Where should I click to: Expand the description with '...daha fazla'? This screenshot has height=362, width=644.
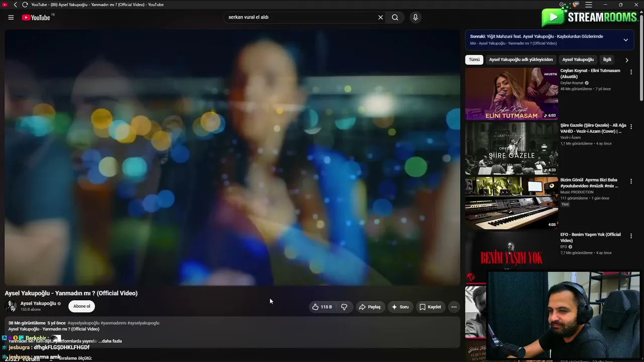pos(110,341)
